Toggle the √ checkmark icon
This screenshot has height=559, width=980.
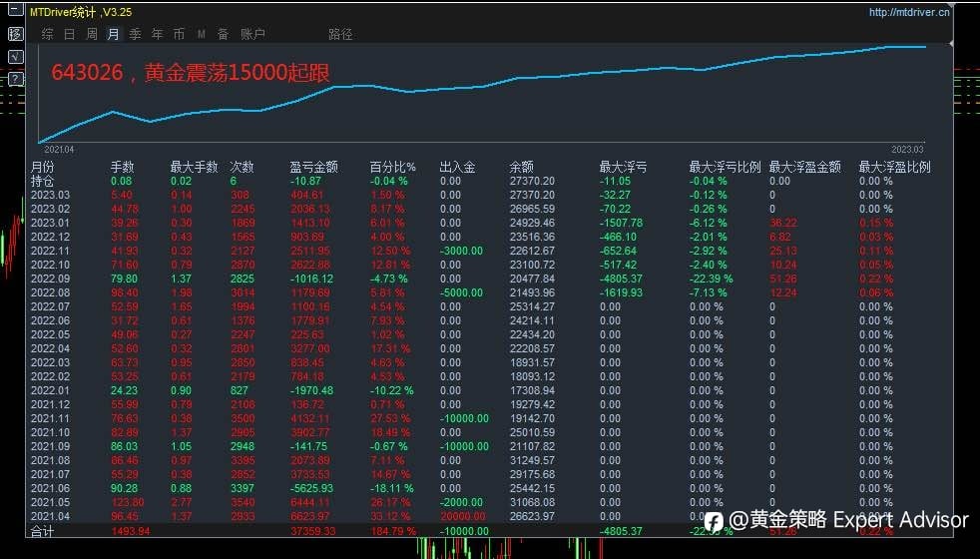coord(16,56)
